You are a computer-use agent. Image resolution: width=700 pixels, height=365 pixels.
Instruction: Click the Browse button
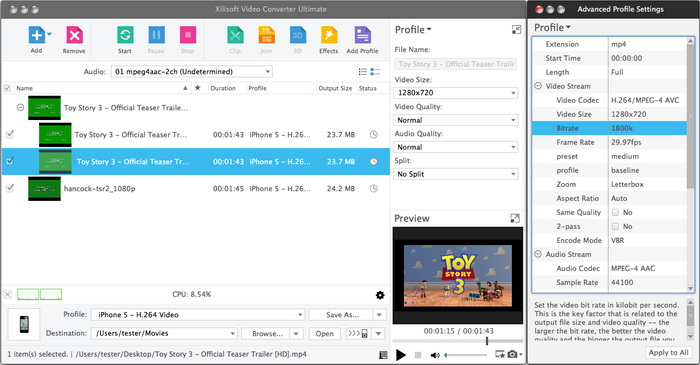(x=266, y=333)
